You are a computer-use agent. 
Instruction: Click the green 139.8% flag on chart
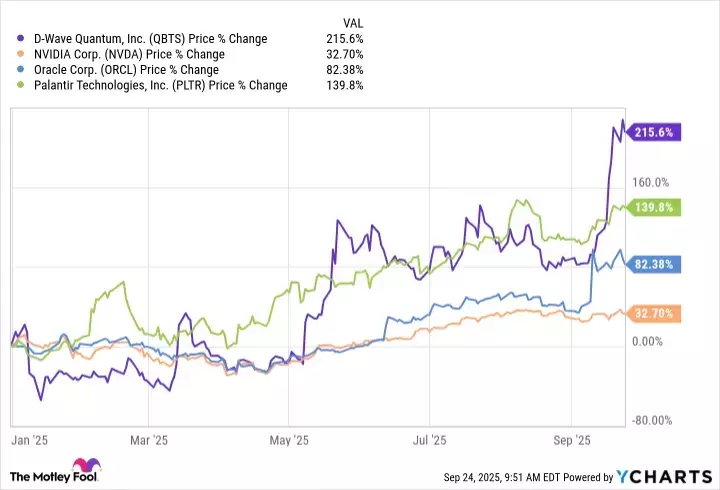(656, 207)
